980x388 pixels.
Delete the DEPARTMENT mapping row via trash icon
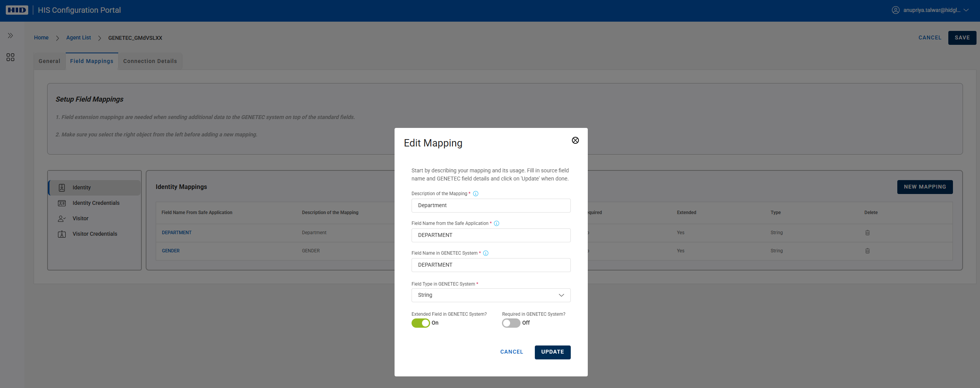[x=867, y=233]
